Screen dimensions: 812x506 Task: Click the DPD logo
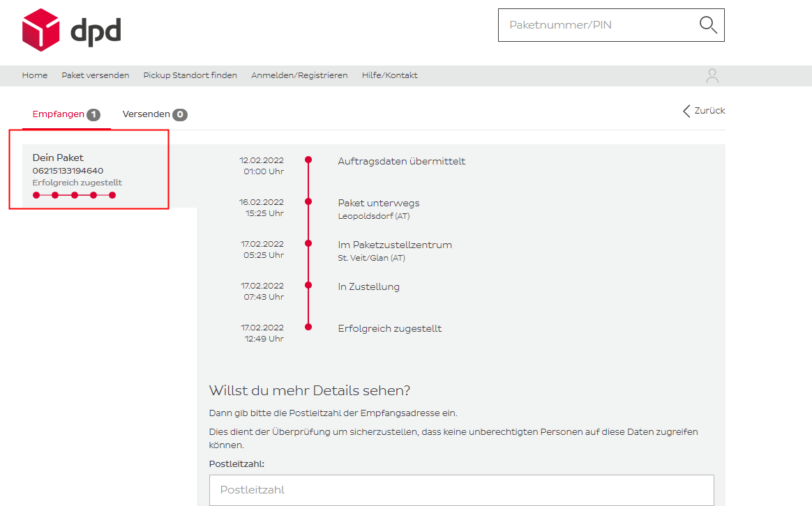click(71, 30)
